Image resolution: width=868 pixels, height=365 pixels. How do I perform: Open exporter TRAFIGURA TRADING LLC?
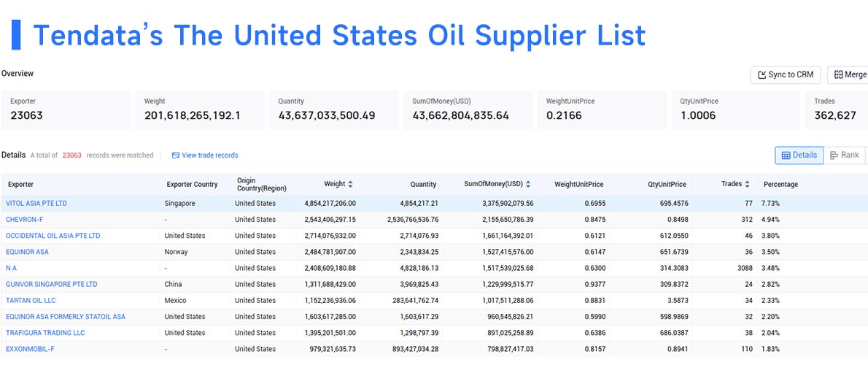(45, 333)
